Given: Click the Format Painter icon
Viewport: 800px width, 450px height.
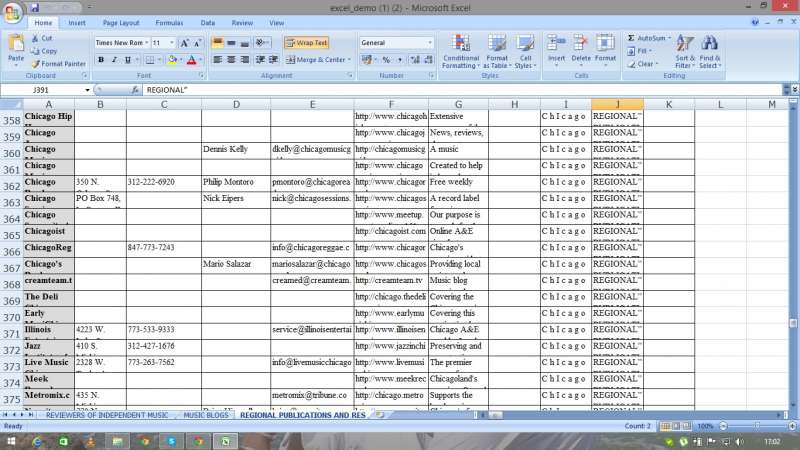Looking at the screenshot, I should [x=35, y=63].
